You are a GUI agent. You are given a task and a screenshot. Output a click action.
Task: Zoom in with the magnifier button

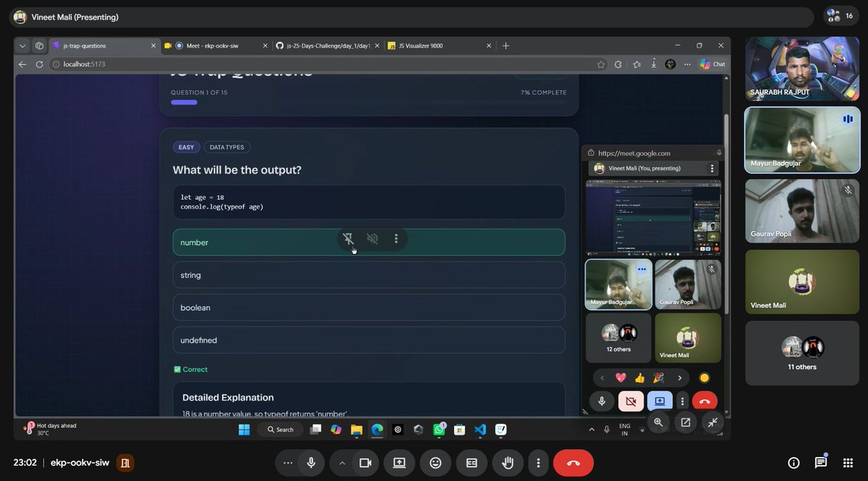(x=658, y=422)
